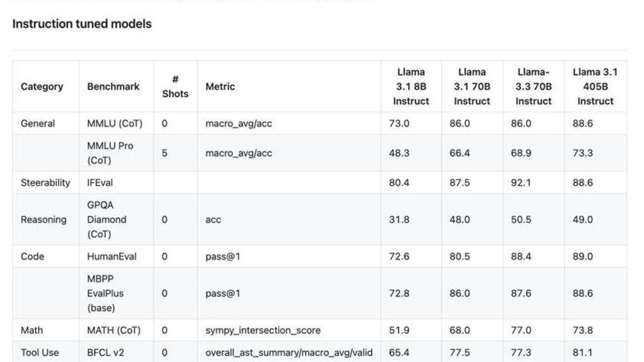Click the 'MBPP EvalPlus (base)' benchmark cell
Screen dimensions: 644x362
tap(106, 293)
